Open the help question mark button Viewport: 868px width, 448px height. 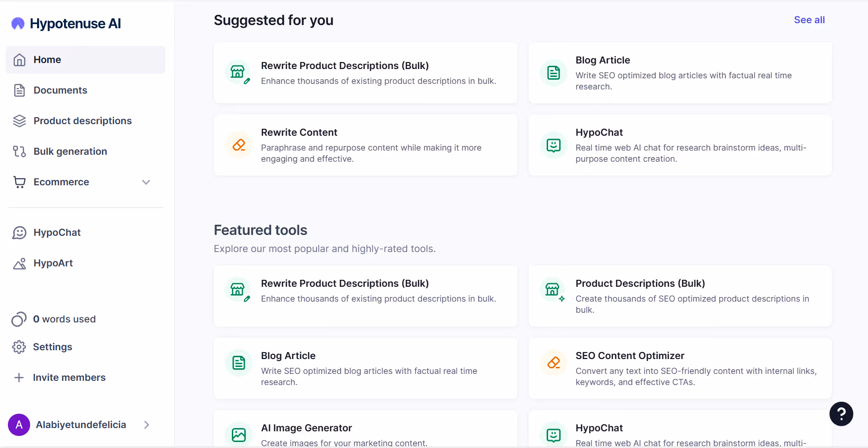pos(841,414)
